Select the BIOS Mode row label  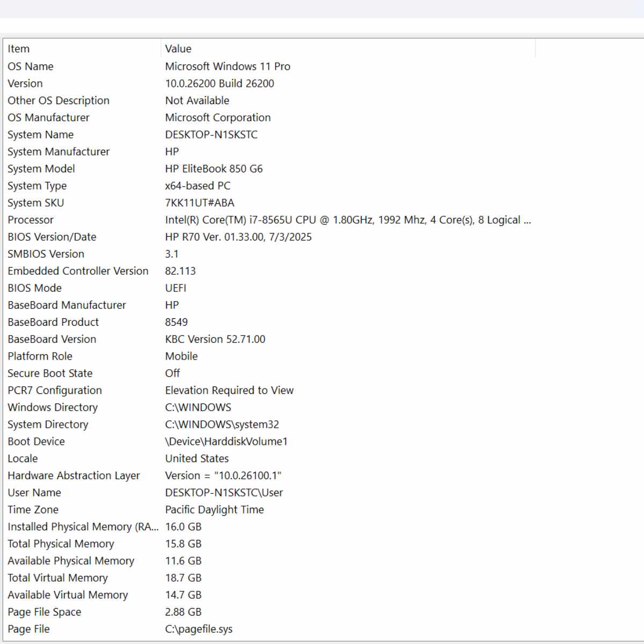coord(35,288)
